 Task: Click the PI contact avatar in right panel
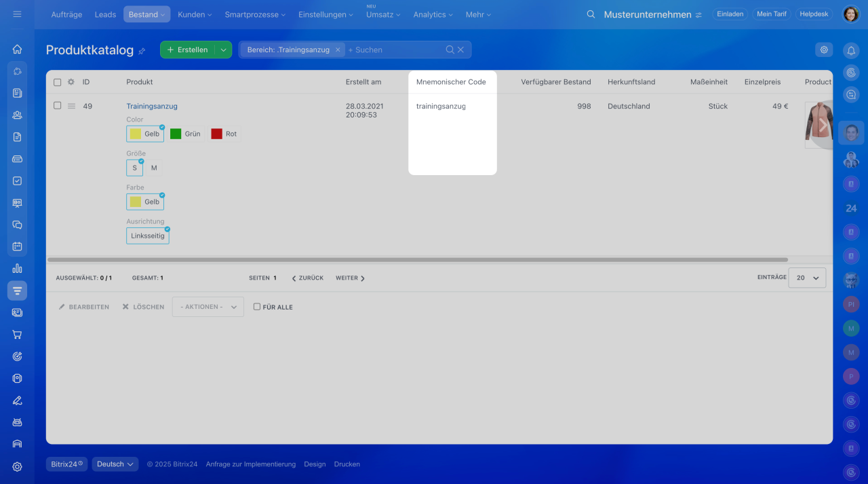tap(851, 304)
